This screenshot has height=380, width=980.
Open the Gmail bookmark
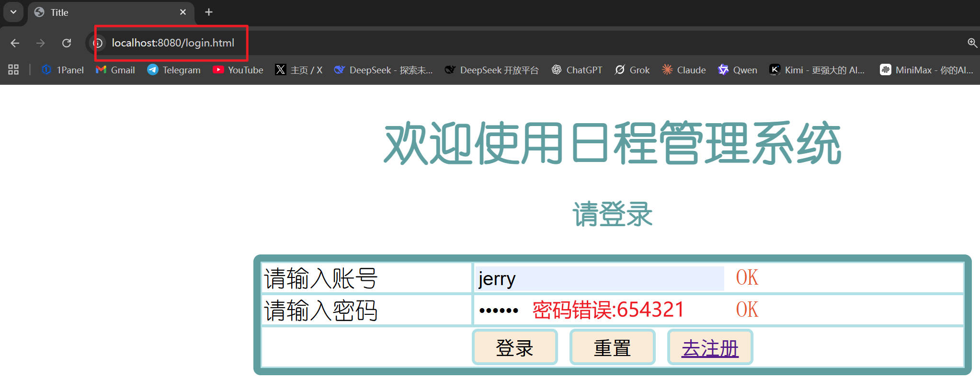tap(115, 70)
